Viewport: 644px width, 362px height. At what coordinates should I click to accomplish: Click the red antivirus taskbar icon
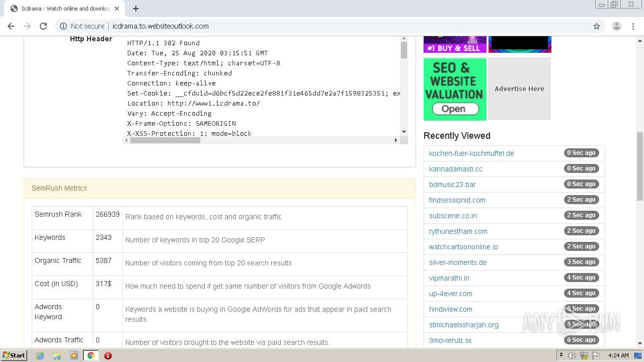pos(108,355)
